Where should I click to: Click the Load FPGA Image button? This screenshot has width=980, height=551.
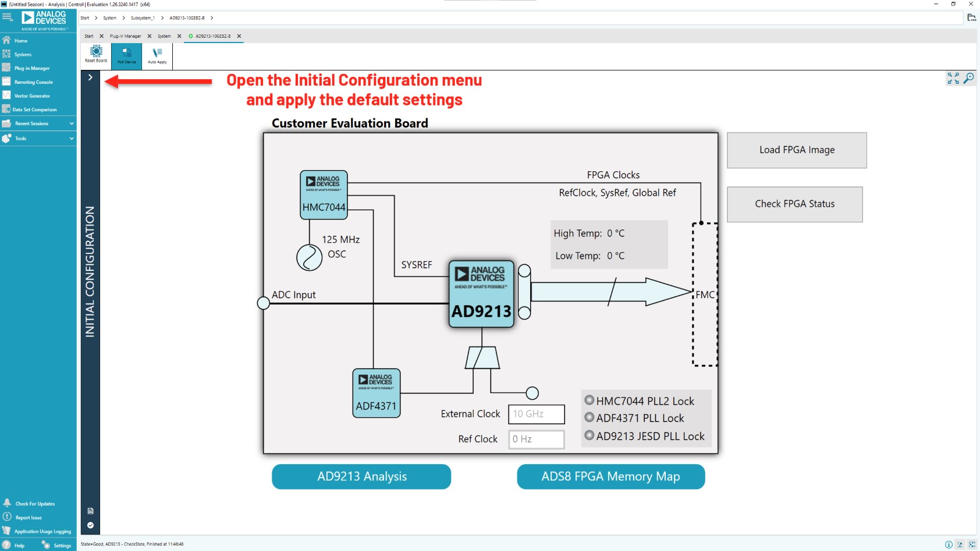tap(797, 150)
